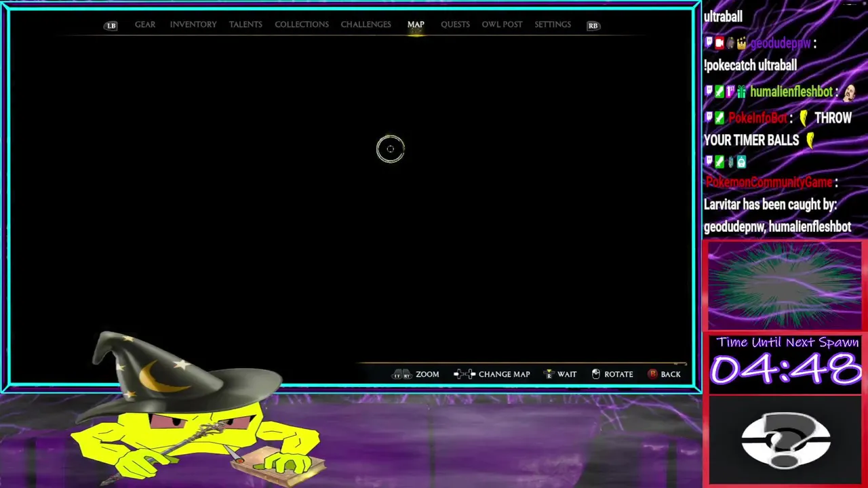Click the '!pokecatch ultraball' chat message
This screenshot has width=868, height=488.
pos(750,66)
